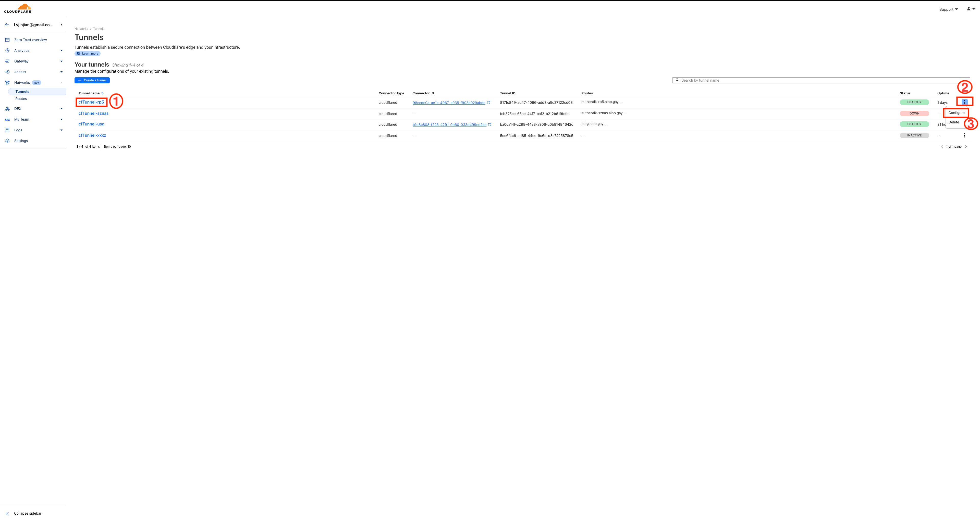Click the DOWN status badge
This screenshot has height=521, width=980.
[x=914, y=113]
